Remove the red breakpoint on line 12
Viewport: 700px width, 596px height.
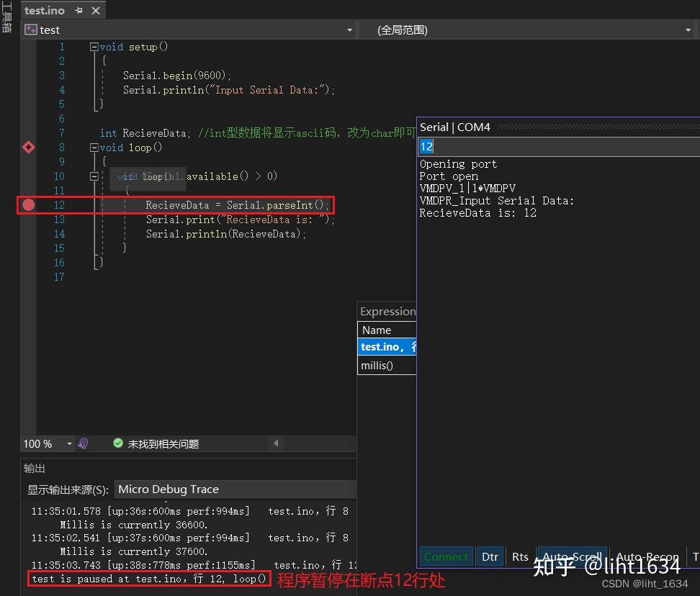tap(27, 205)
